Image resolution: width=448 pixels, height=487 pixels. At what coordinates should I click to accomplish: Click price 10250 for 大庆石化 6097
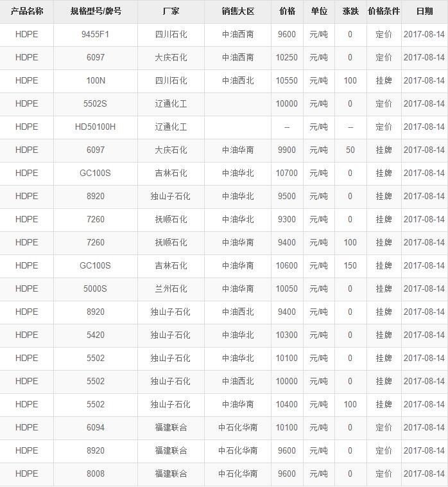click(287, 57)
